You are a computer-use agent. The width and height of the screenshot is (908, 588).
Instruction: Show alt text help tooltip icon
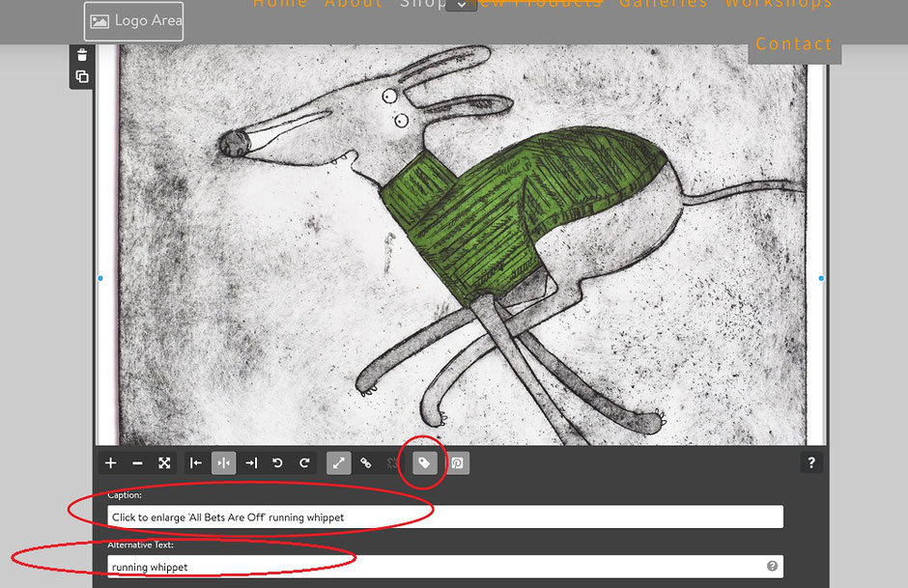point(772,566)
